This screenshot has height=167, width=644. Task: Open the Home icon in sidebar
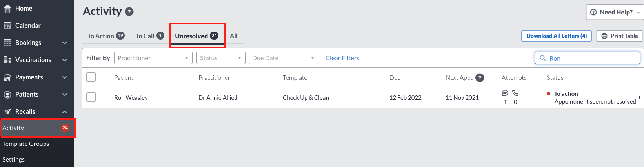7,9
